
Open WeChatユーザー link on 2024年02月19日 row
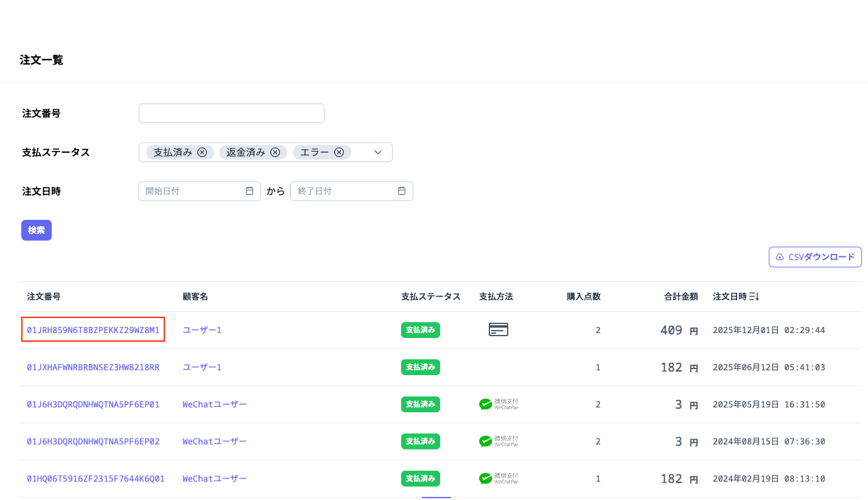click(215, 479)
